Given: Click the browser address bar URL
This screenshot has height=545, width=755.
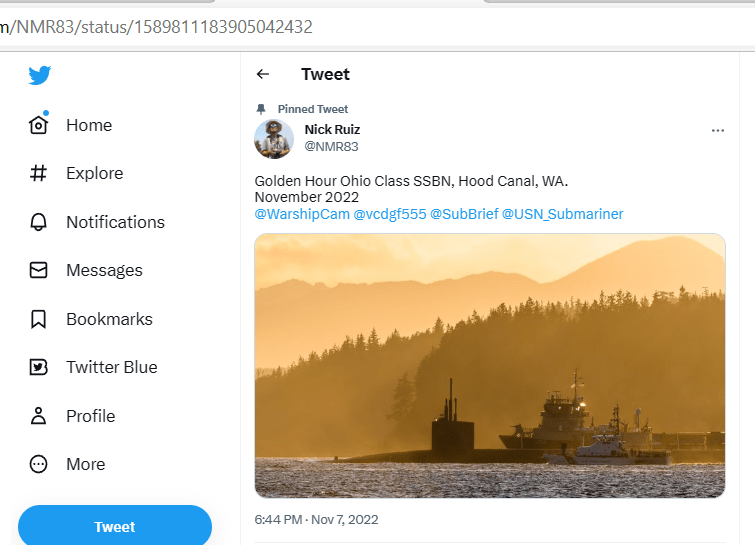Looking at the screenshot, I should tap(160, 26).
